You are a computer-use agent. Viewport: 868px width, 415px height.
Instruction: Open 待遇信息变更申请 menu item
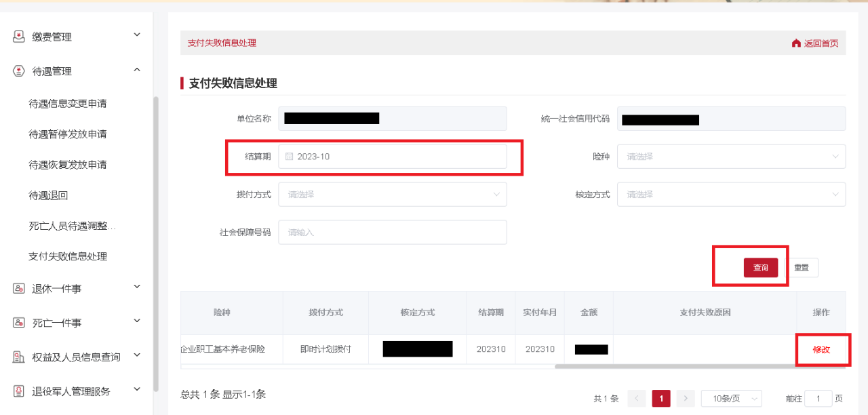68,104
